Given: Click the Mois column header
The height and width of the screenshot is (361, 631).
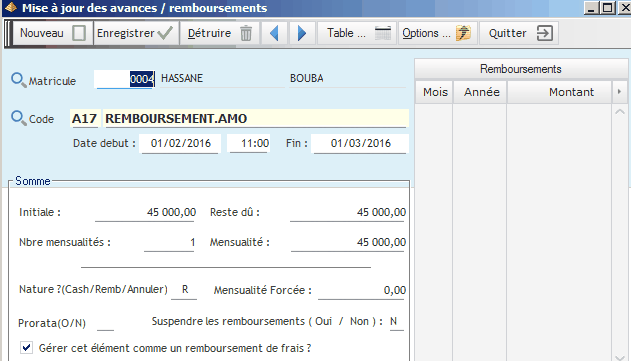Looking at the screenshot, I should [435, 92].
